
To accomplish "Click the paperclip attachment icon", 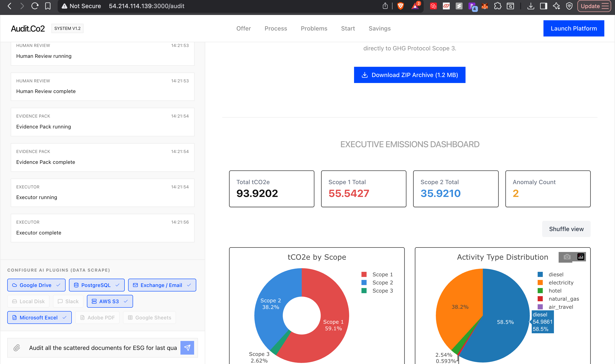I will click(x=17, y=348).
